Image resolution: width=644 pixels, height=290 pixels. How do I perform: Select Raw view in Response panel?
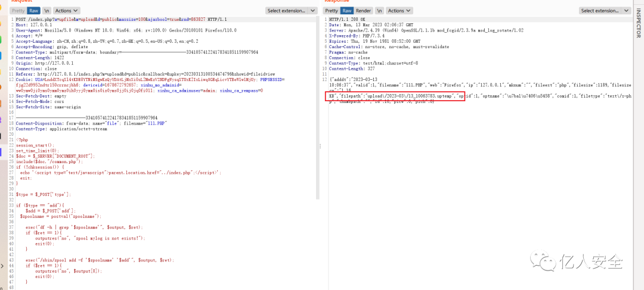(x=347, y=11)
